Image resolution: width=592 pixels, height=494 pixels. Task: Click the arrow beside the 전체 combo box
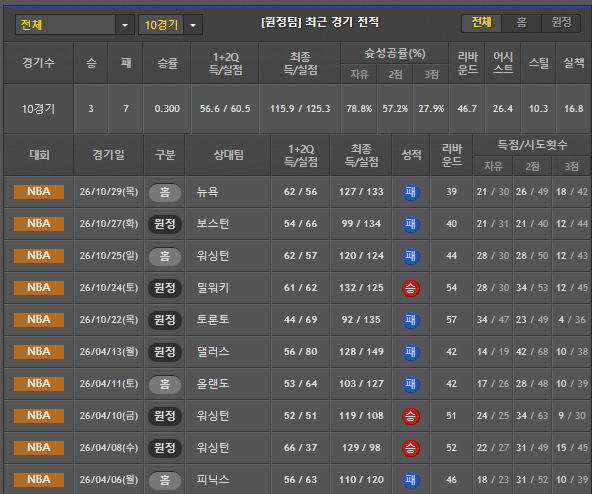pyautogui.click(x=125, y=25)
